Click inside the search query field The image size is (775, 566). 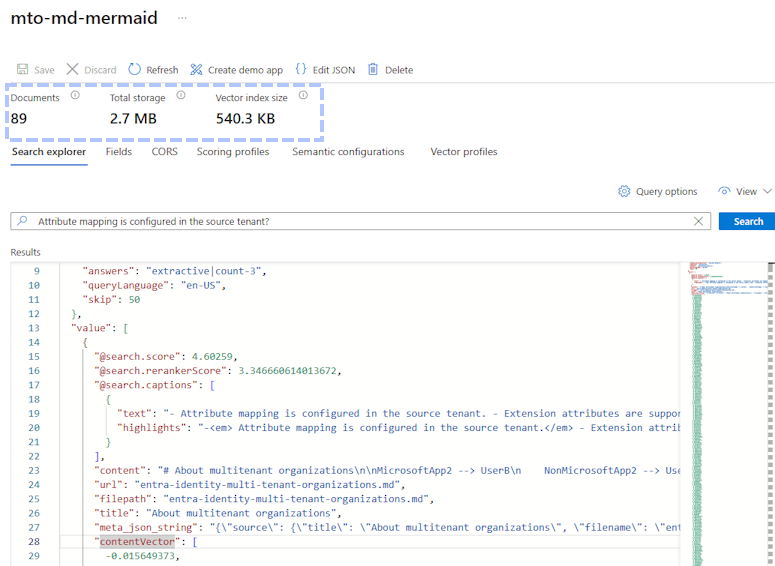click(360, 222)
